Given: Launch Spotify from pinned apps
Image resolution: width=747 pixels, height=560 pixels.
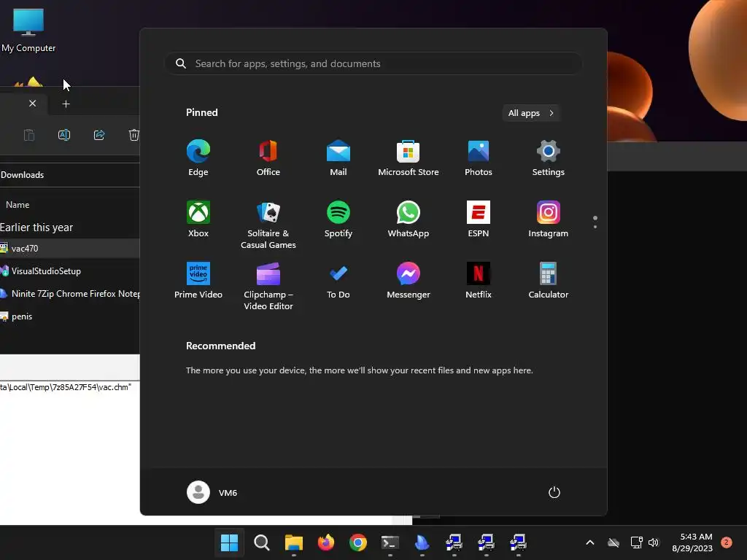Looking at the screenshot, I should pos(338,219).
